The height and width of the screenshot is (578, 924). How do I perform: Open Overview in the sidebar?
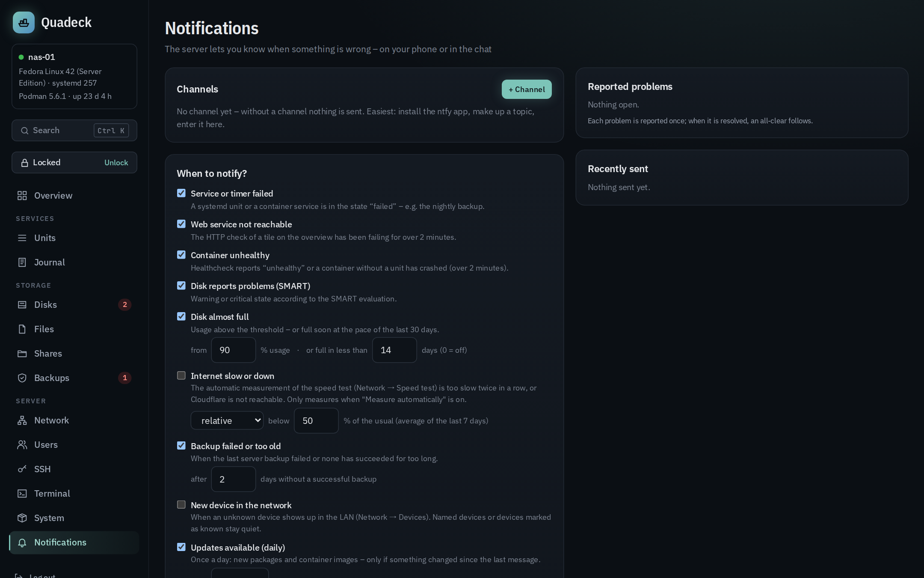coord(74,196)
